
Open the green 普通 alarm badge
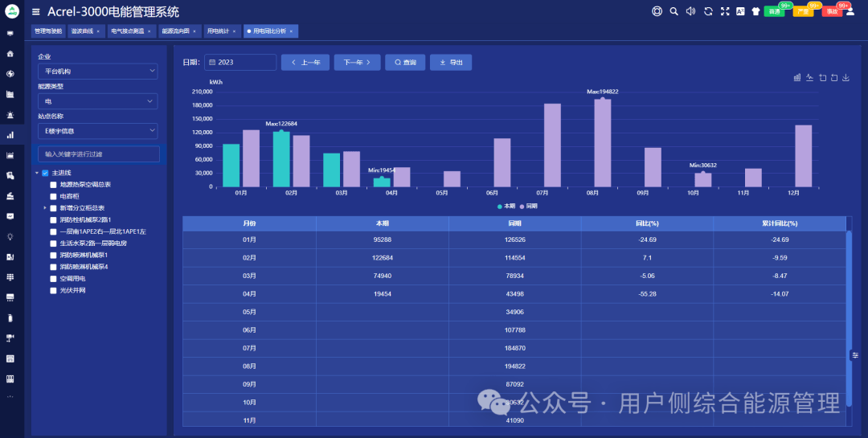[x=775, y=11]
